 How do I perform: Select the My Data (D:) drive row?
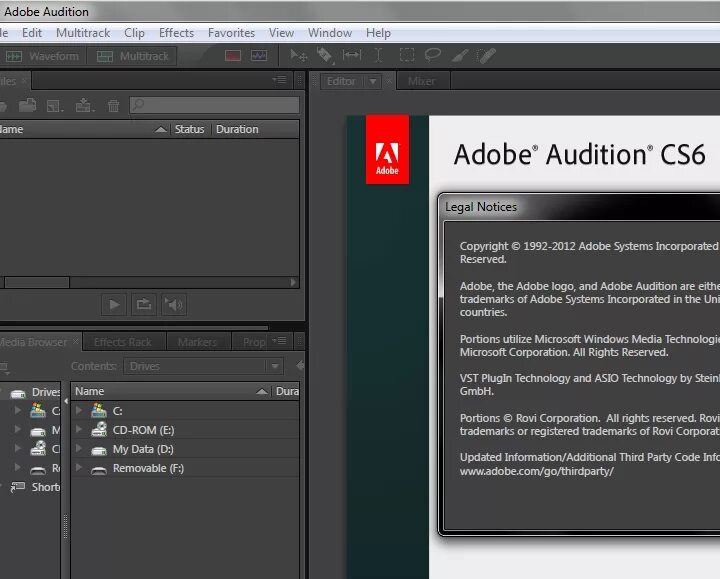click(186, 449)
